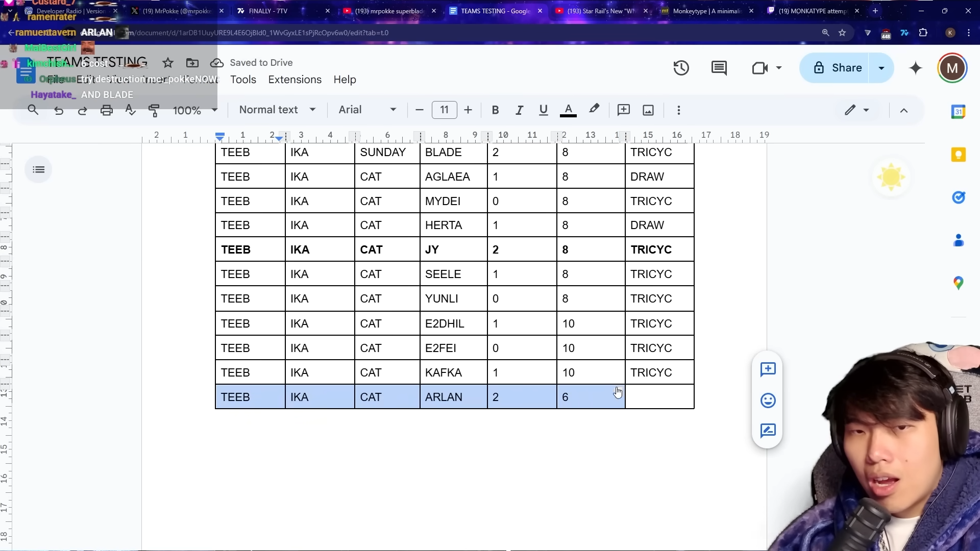This screenshot has width=980, height=551.
Task: Redo the last action
Action: point(82,110)
